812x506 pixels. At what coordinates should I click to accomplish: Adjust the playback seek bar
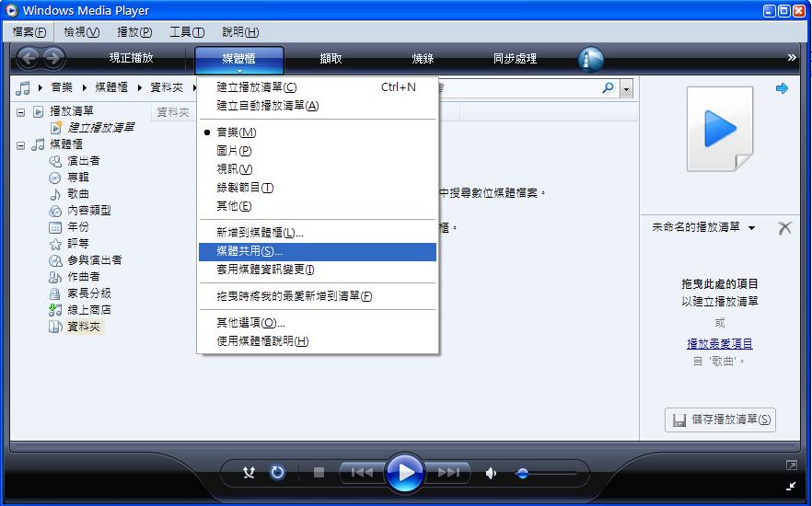coord(405,445)
